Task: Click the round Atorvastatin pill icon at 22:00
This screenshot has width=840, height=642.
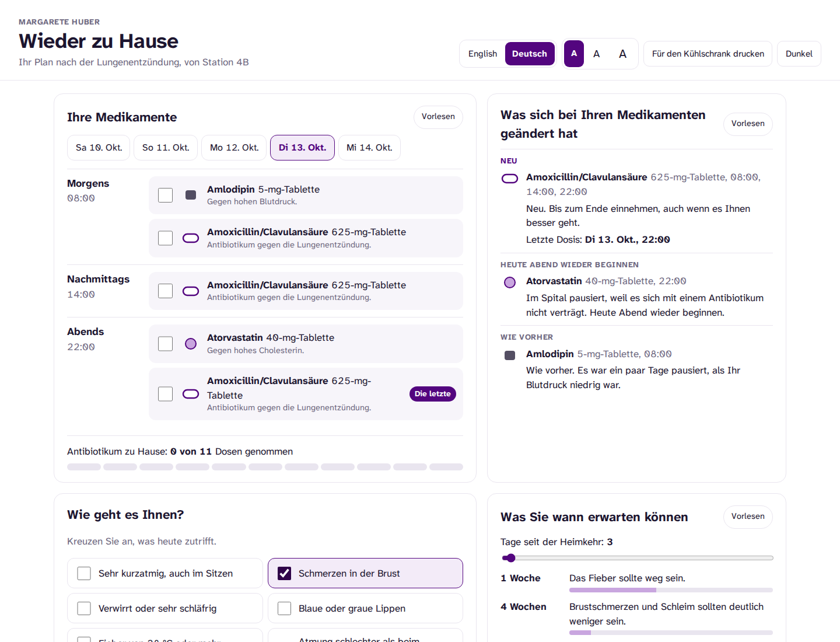Action: pyautogui.click(x=191, y=344)
